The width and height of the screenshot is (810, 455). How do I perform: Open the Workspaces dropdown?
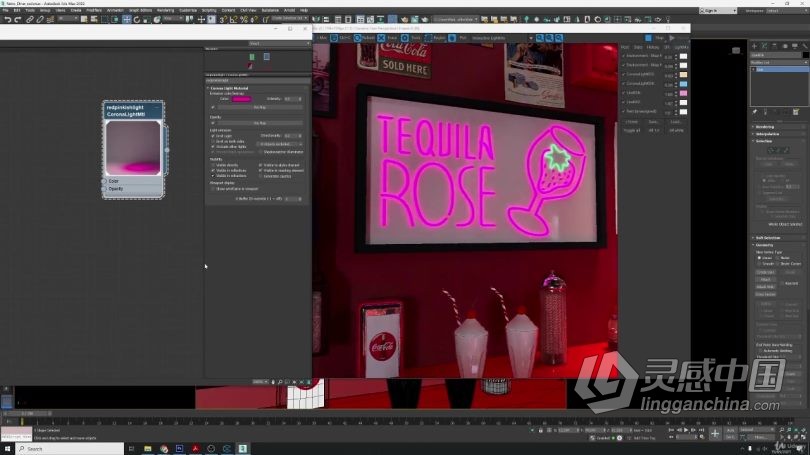click(787, 10)
